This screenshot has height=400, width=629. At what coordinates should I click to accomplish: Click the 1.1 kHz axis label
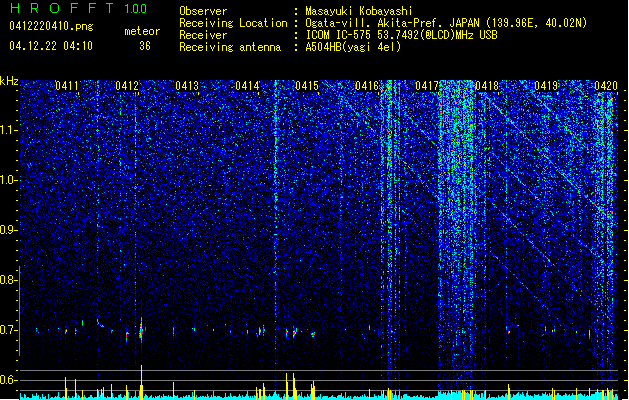[x=9, y=130]
